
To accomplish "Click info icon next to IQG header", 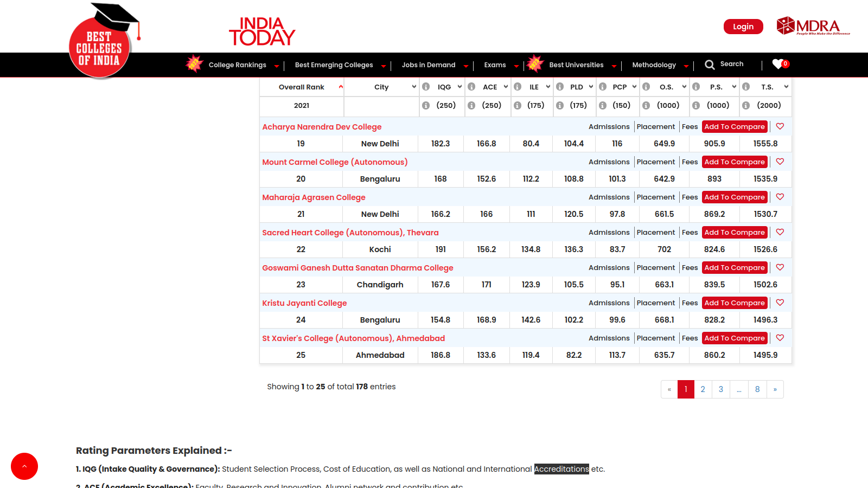I will coord(426,87).
